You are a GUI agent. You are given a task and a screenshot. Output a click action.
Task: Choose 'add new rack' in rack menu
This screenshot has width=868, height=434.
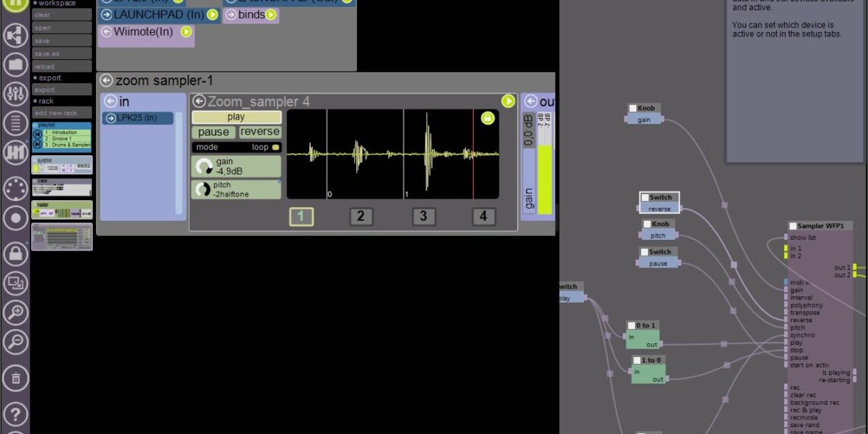61,113
